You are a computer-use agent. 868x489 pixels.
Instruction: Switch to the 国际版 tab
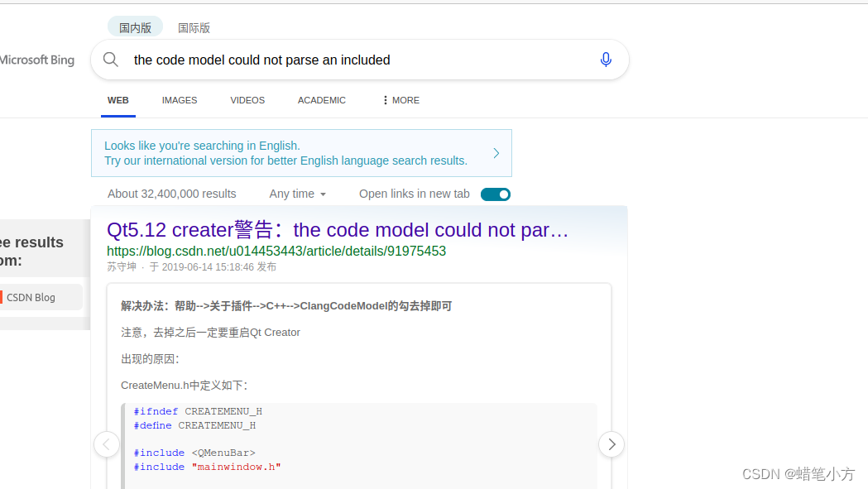pyautogui.click(x=194, y=27)
